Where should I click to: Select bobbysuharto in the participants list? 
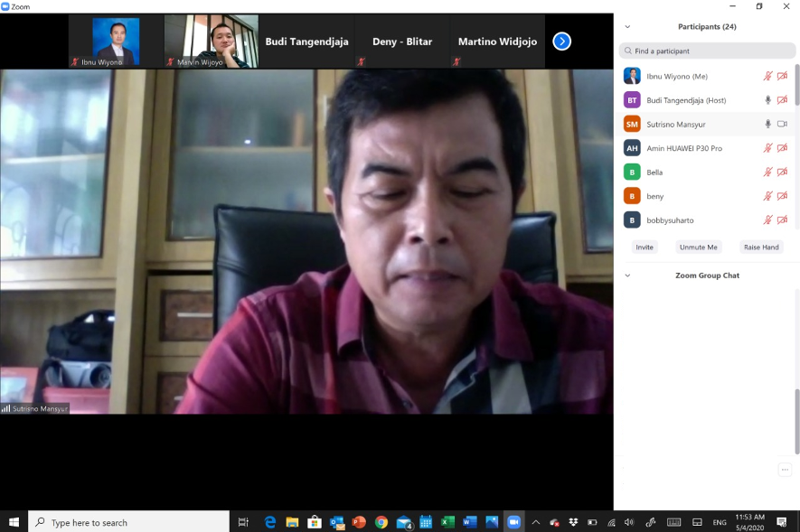[670, 220]
